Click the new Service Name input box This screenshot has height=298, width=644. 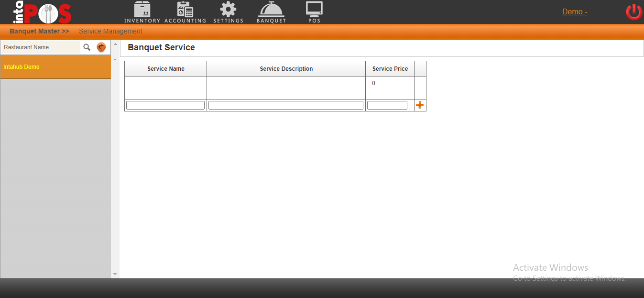coord(165,105)
